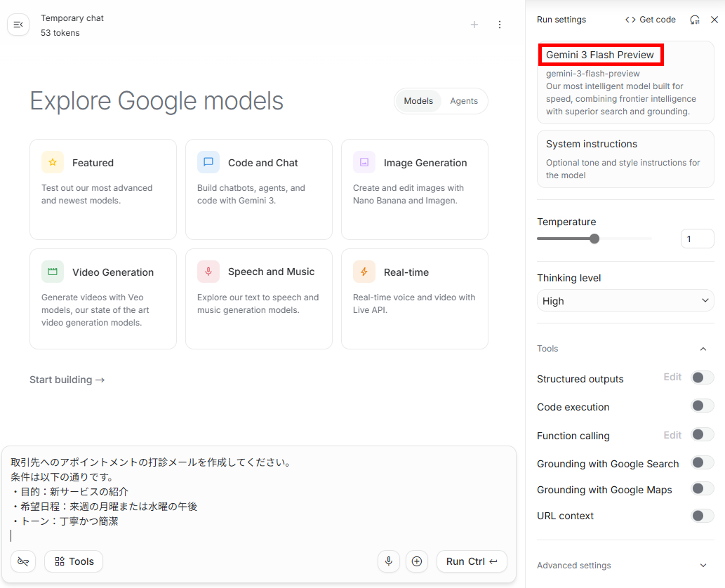
Task: Collapse the Tools section chevron
Action: 703,349
